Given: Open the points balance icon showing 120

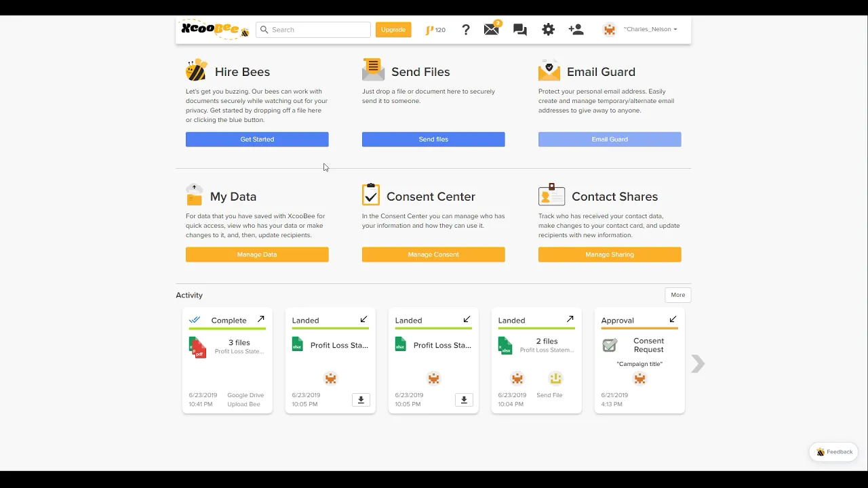Looking at the screenshot, I should click(x=435, y=30).
